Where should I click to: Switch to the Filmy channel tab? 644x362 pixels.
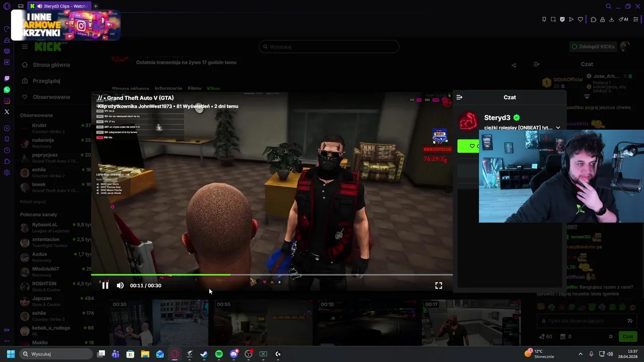click(x=195, y=89)
